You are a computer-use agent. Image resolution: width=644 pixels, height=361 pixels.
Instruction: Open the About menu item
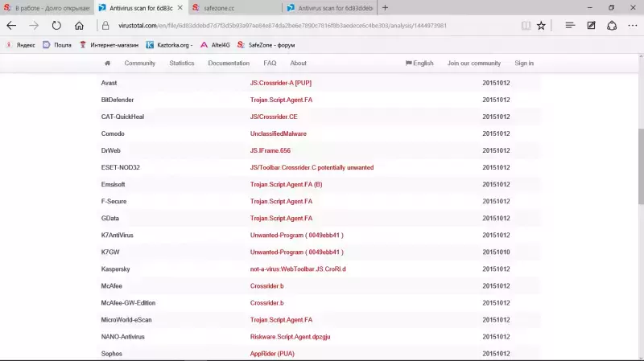298,64
